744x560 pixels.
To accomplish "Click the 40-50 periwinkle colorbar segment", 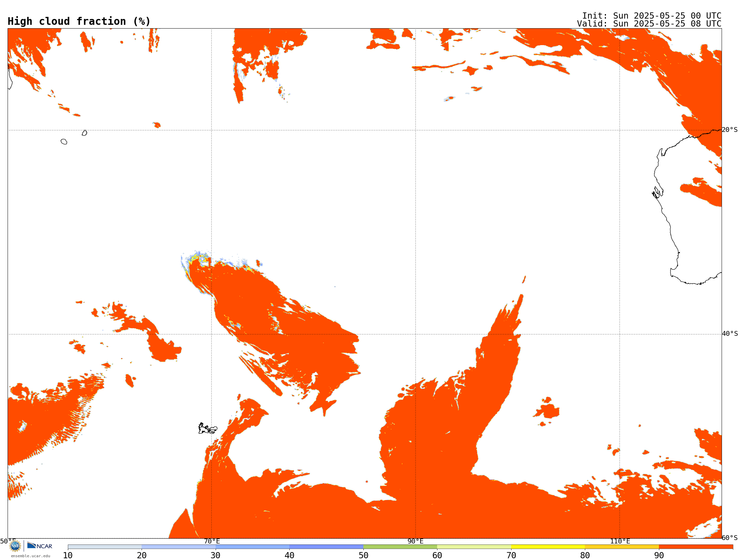I will pyautogui.click(x=326, y=547).
